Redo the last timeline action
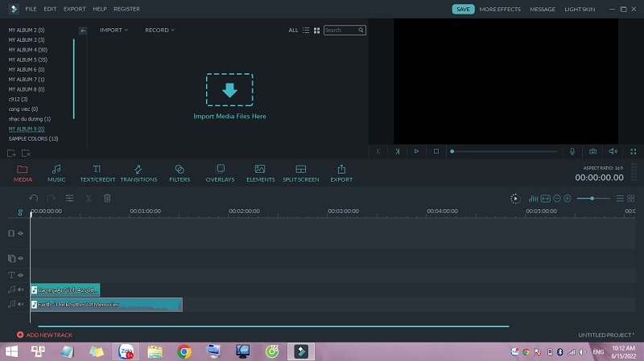644x361 pixels. [51, 199]
